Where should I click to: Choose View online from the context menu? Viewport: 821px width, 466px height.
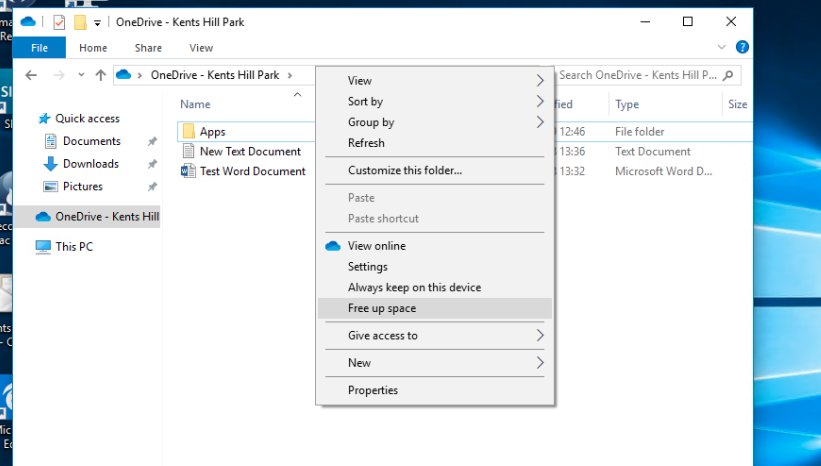(x=435, y=246)
